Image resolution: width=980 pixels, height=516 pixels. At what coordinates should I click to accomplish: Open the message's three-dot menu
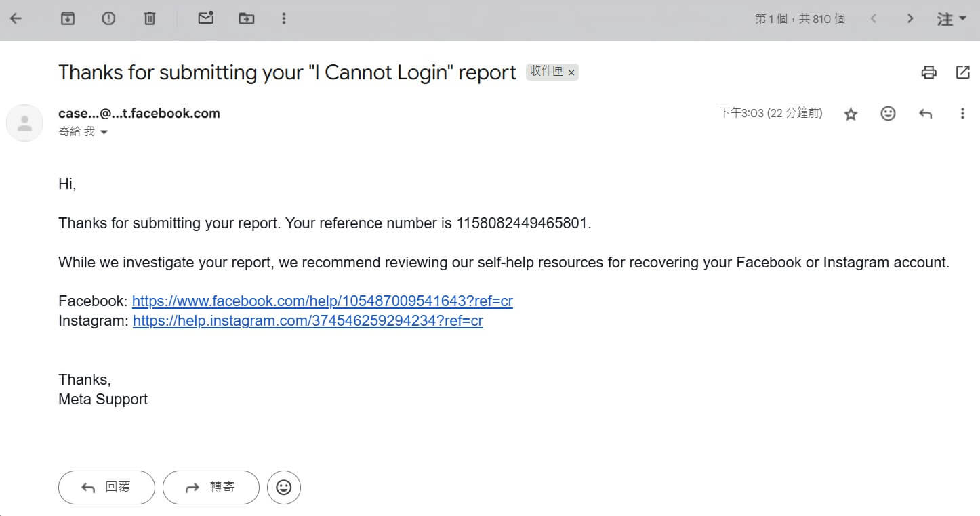coord(962,114)
